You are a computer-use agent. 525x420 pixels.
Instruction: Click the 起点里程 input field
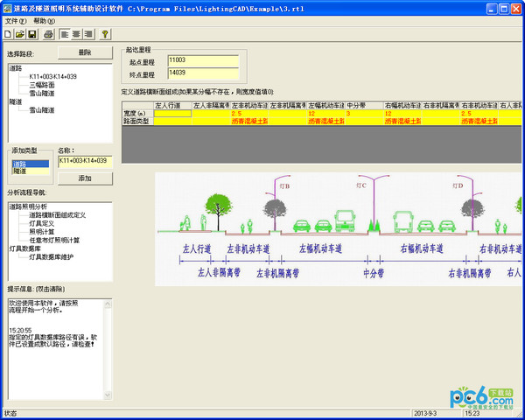(x=202, y=60)
